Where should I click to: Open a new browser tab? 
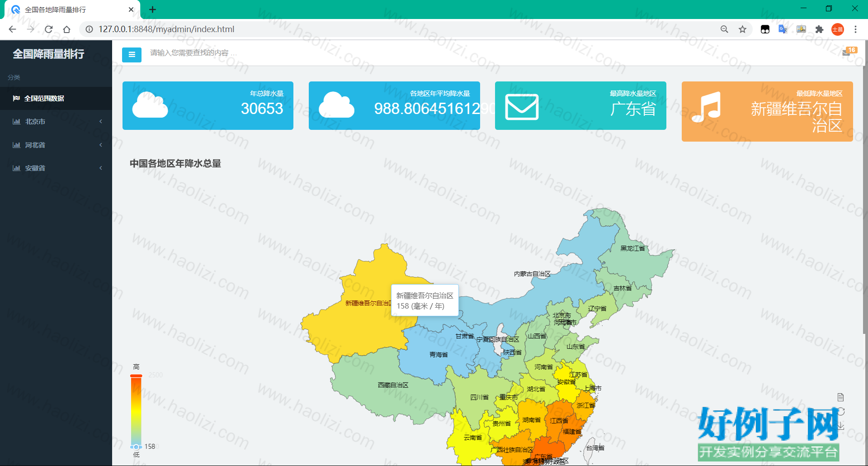(153, 10)
